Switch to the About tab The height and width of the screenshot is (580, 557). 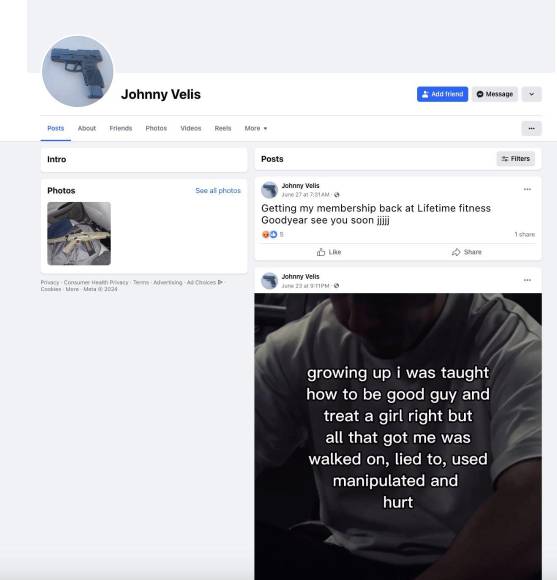(x=87, y=128)
